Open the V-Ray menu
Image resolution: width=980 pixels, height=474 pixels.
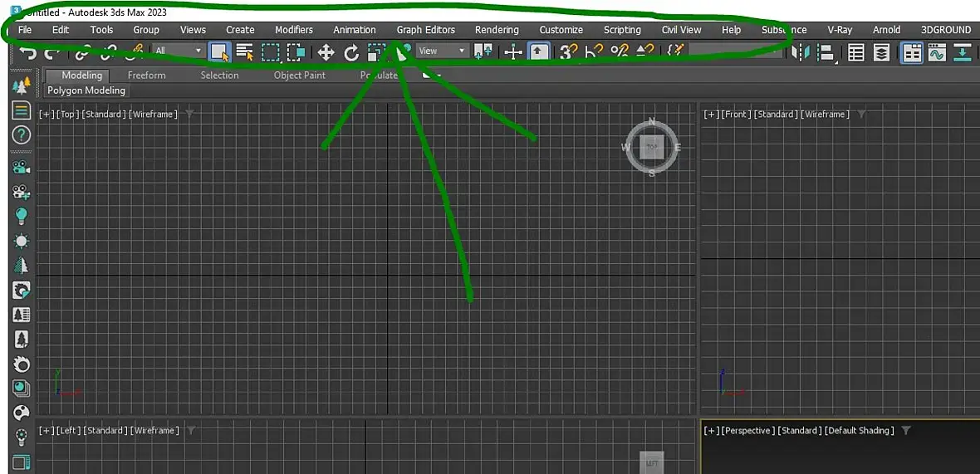[840, 29]
